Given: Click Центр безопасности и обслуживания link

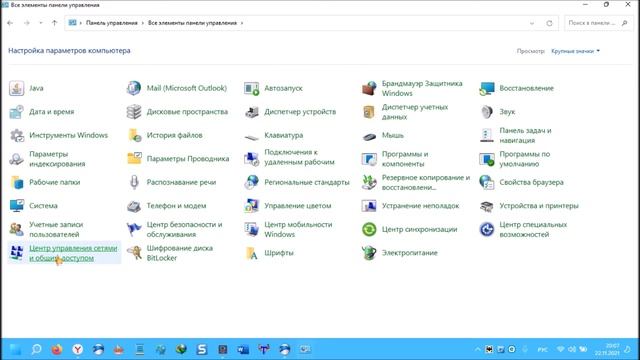Looking at the screenshot, I should [x=184, y=229].
